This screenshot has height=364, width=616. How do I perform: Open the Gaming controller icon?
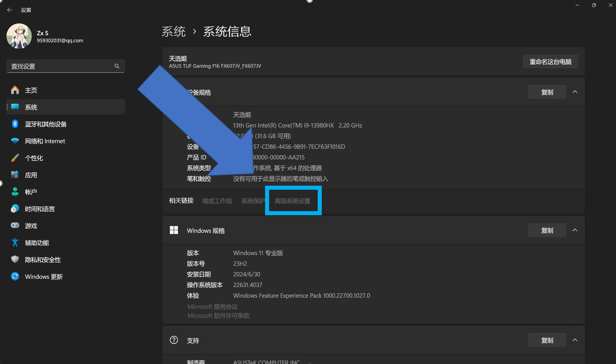click(x=15, y=225)
